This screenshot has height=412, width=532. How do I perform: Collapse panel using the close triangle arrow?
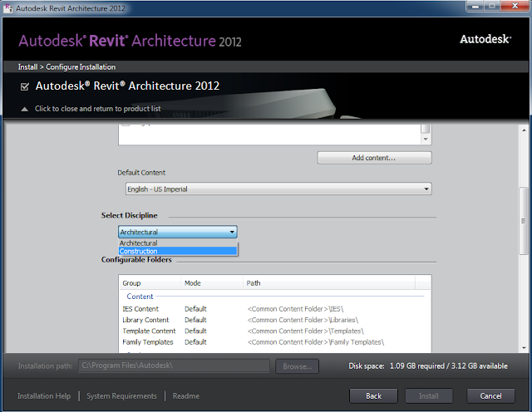click(24, 109)
